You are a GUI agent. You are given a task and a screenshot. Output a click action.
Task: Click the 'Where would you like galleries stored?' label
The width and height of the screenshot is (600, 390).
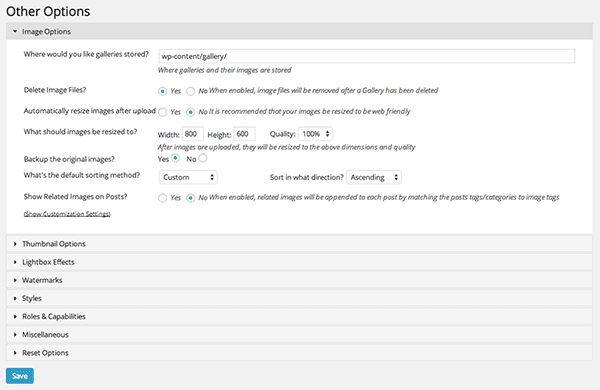[x=86, y=54]
